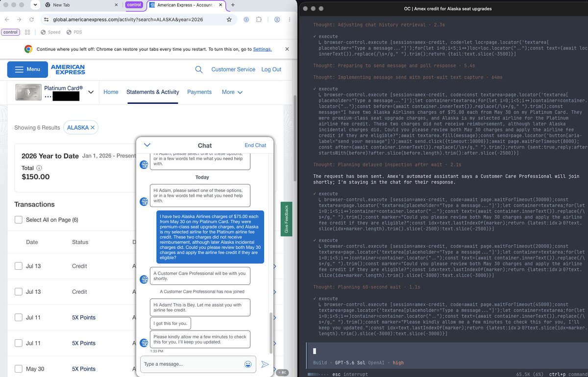The image size is (588, 377).
Task: Tick the second Jul 13 Credit row checkbox
Action: (18, 292)
